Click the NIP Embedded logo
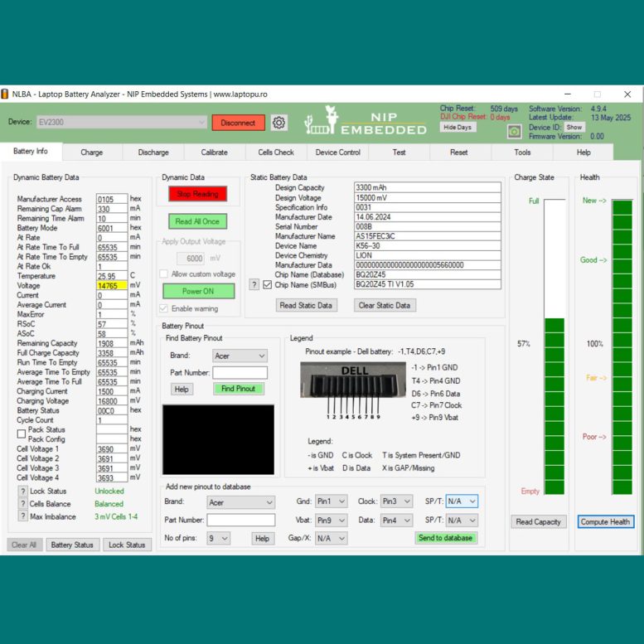The image size is (644, 644). pyautogui.click(x=366, y=121)
